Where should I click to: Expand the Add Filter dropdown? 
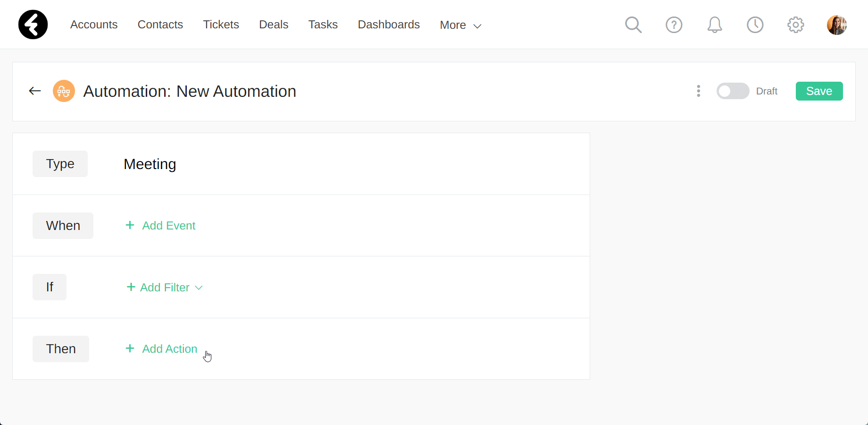(165, 287)
